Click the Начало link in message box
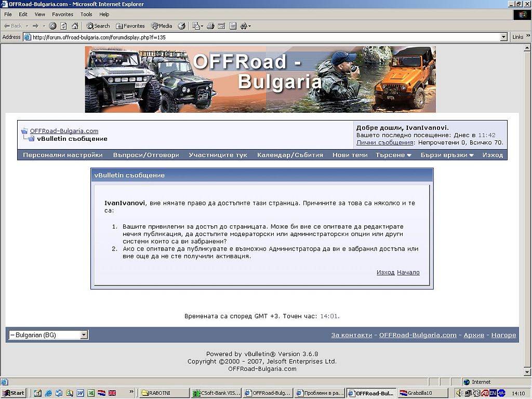Image resolution: width=532 pixels, height=399 pixels. click(408, 272)
